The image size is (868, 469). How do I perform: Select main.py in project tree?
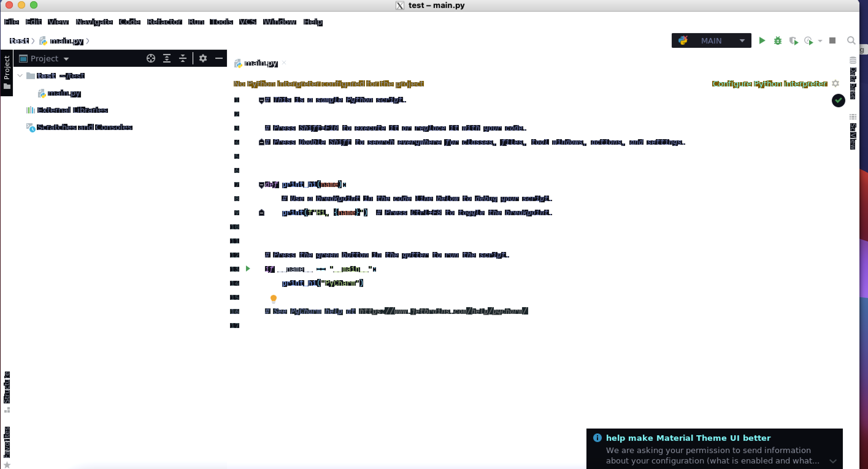tap(64, 93)
